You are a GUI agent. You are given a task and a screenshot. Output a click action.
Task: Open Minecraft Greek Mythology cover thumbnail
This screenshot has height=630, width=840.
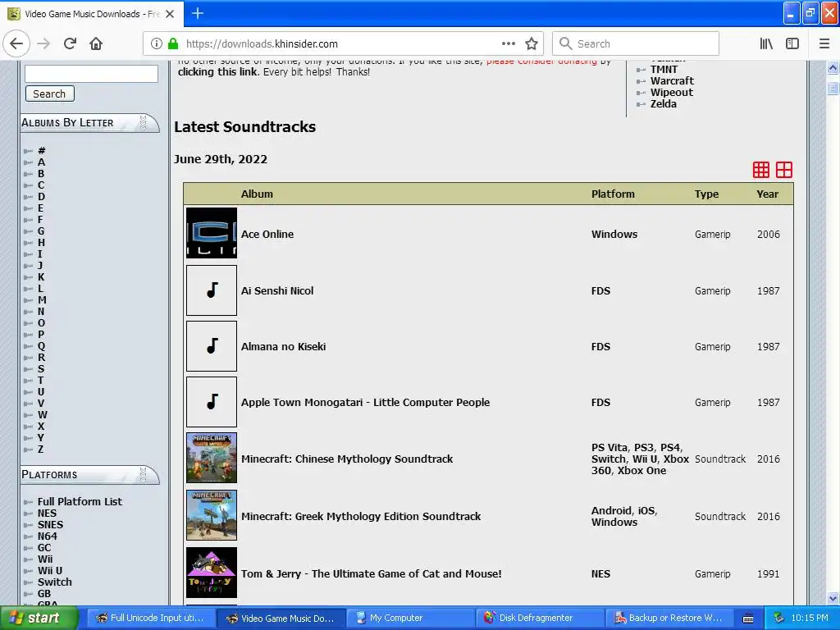point(212,515)
